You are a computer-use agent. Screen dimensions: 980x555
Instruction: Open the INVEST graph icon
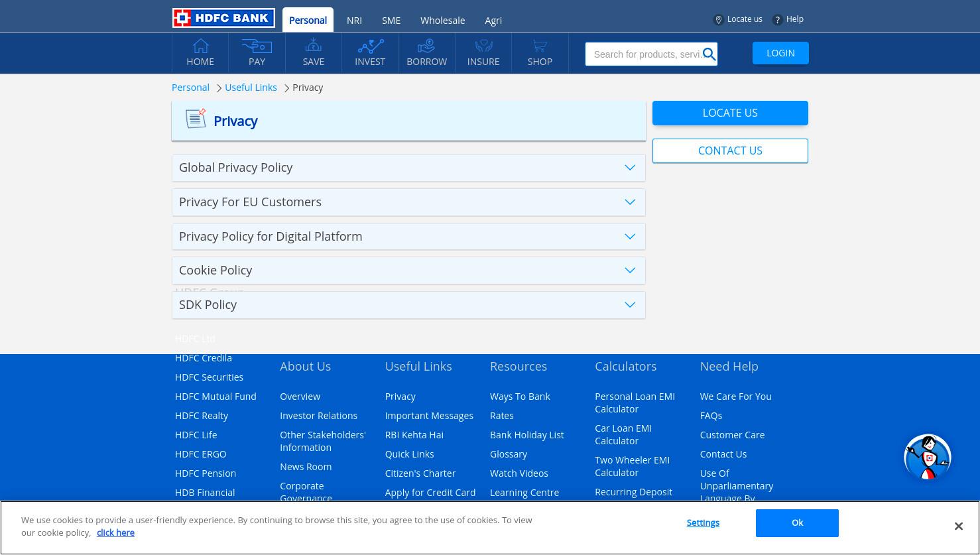371,46
